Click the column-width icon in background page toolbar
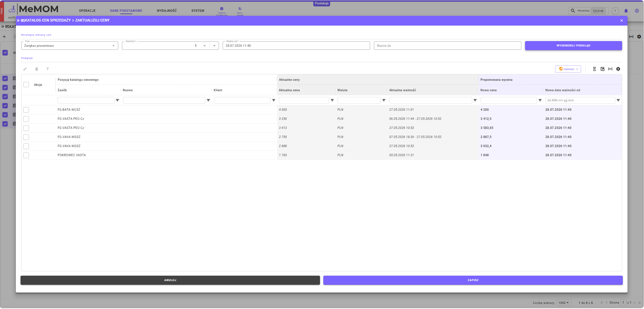Screen dimensions: 644x309 click(631, 37)
